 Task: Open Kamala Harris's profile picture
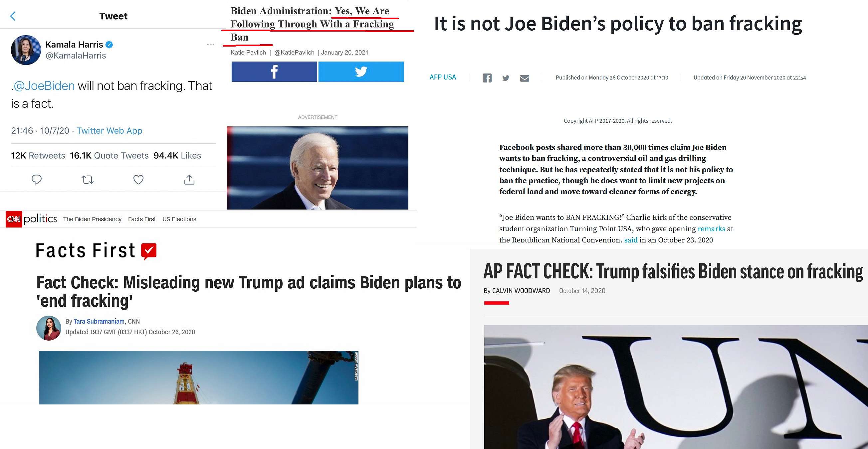coord(26,50)
